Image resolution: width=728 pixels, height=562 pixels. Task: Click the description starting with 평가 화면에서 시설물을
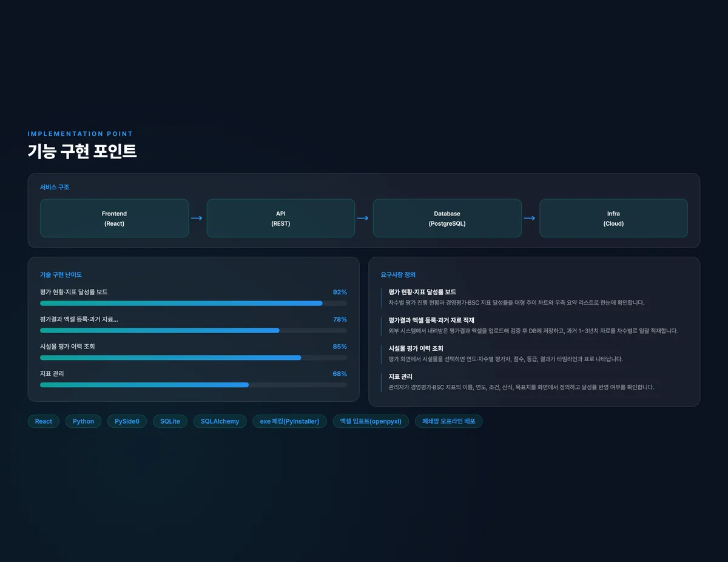[x=506, y=359]
